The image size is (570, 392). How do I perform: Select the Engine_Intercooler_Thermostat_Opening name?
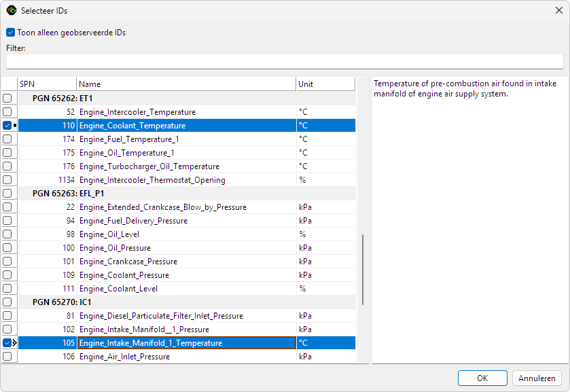(152, 180)
